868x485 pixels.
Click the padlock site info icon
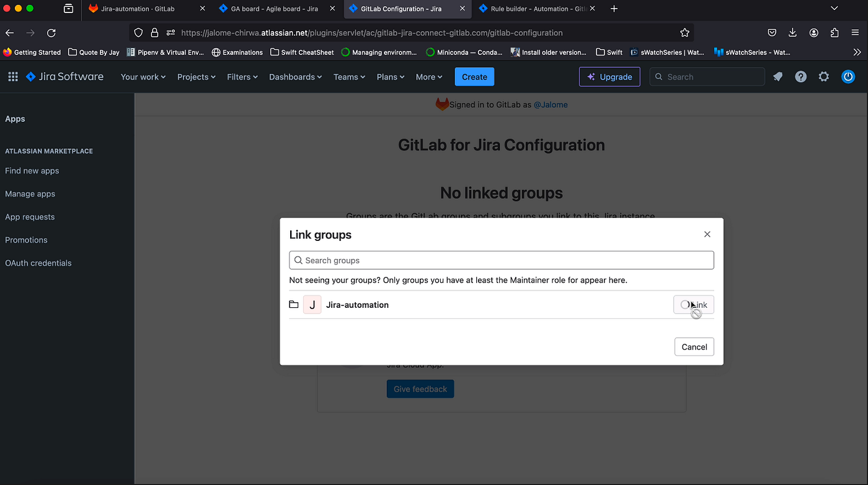(x=154, y=33)
